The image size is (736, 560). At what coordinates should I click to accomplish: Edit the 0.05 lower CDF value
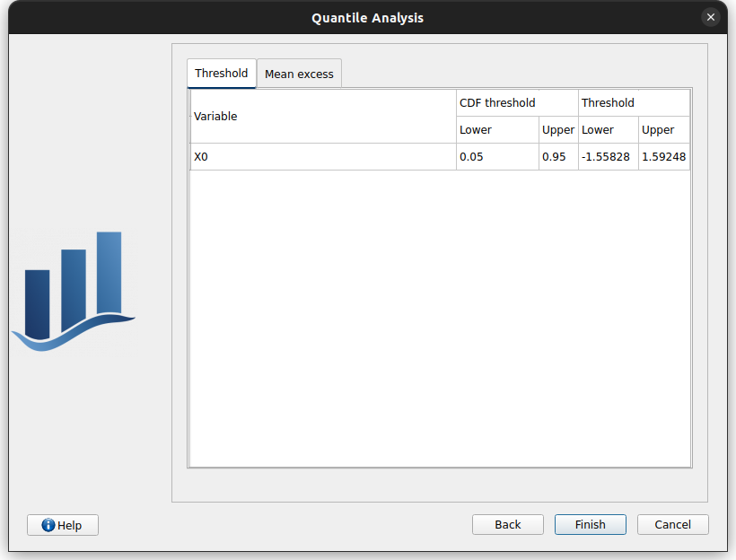[x=497, y=157]
